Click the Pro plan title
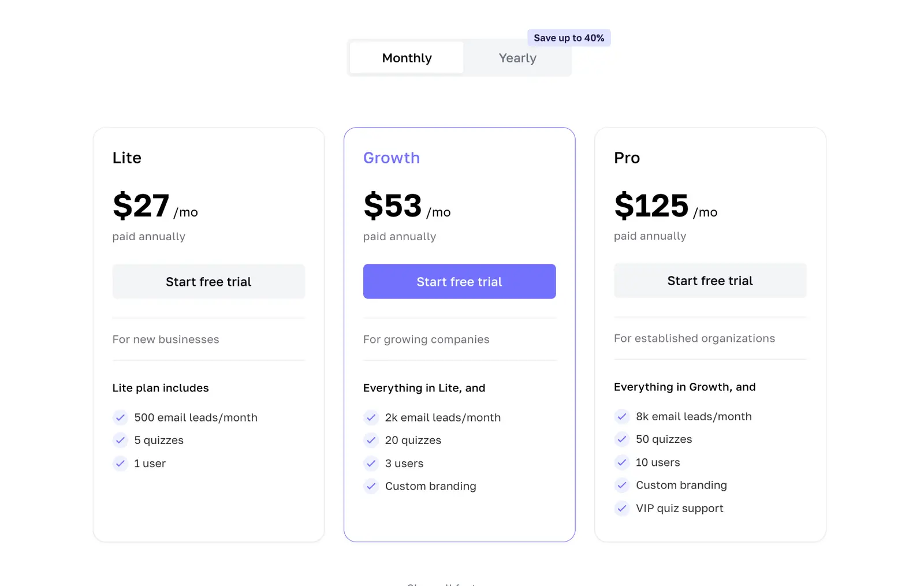924x586 pixels. 627,158
